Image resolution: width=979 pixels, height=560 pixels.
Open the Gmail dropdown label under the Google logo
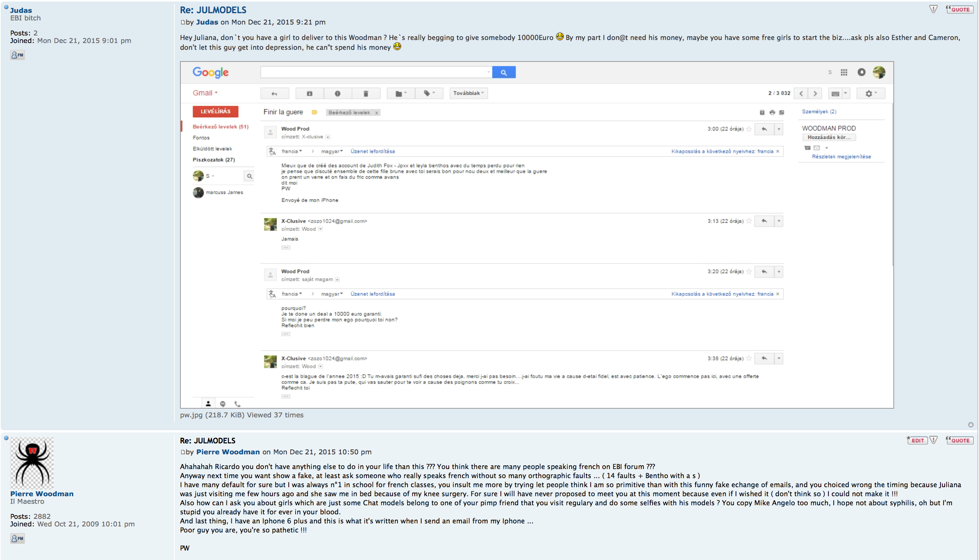coord(205,93)
